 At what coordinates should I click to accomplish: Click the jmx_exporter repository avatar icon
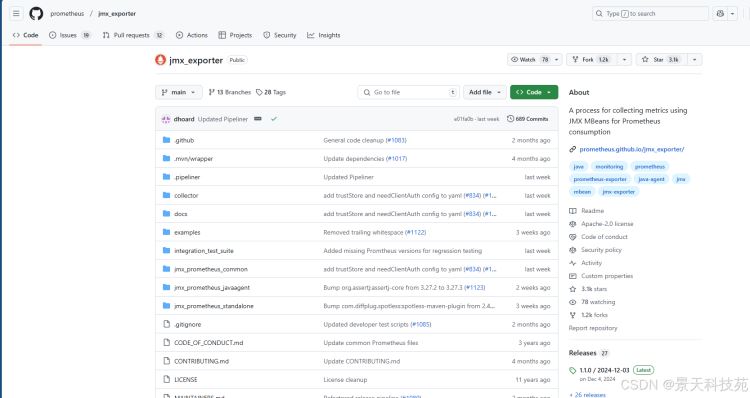(x=160, y=60)
